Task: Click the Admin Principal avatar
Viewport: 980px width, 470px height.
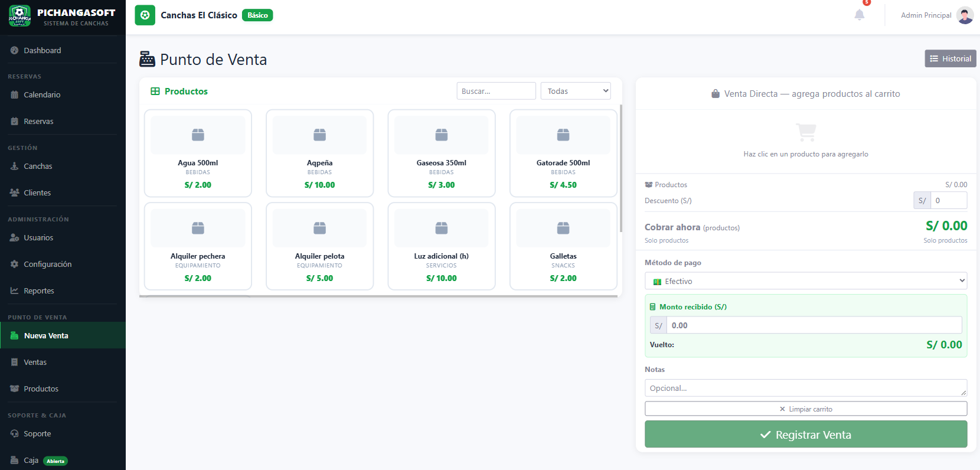Action: [965, 15]
